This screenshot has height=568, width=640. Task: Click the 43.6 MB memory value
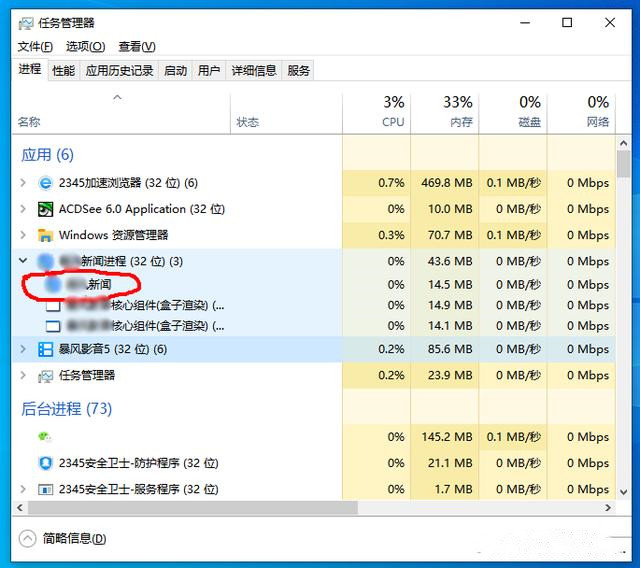[450, 261]
